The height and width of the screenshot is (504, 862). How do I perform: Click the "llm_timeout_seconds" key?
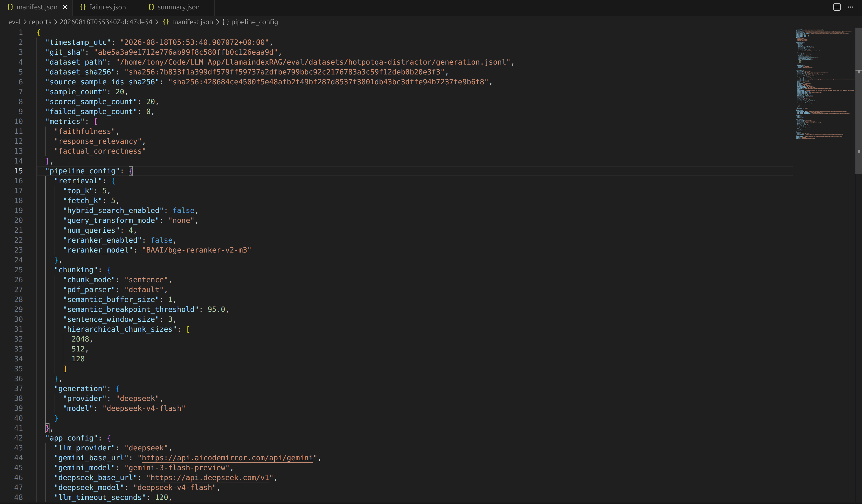(100, 498)
